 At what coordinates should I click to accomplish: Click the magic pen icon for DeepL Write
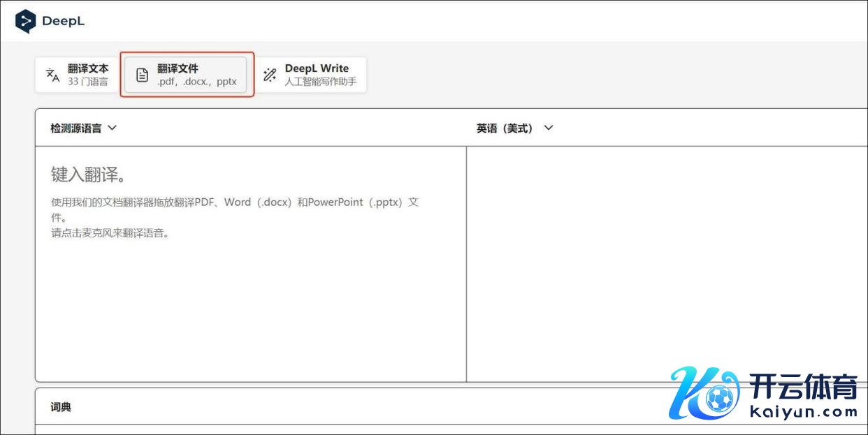(270, 75)
